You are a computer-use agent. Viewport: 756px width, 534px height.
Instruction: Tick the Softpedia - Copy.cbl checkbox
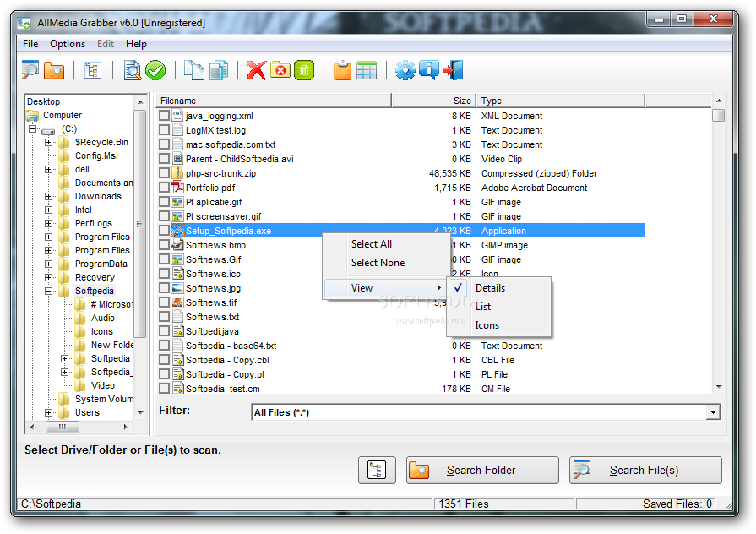tap(165, 360)
